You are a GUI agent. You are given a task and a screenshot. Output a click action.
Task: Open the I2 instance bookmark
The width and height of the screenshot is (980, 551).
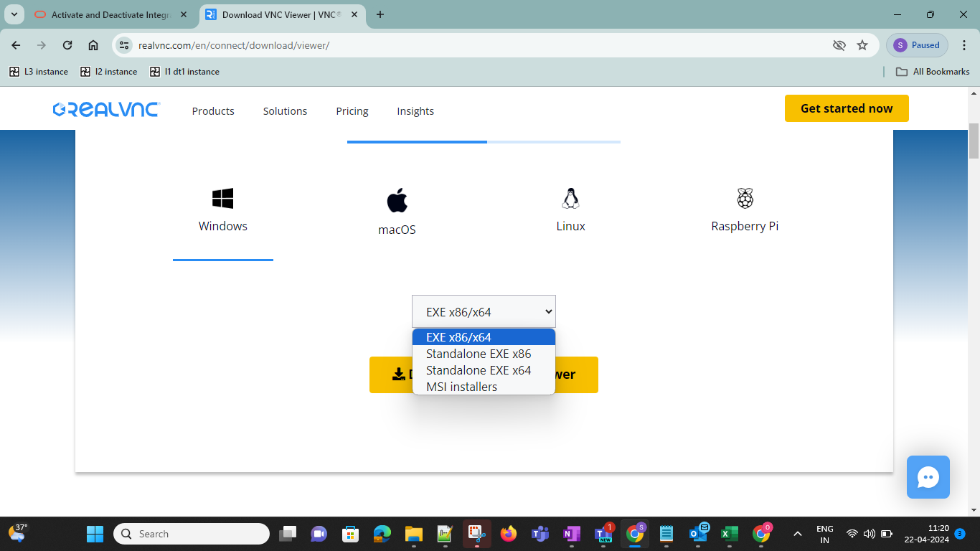tap(108, 72)
